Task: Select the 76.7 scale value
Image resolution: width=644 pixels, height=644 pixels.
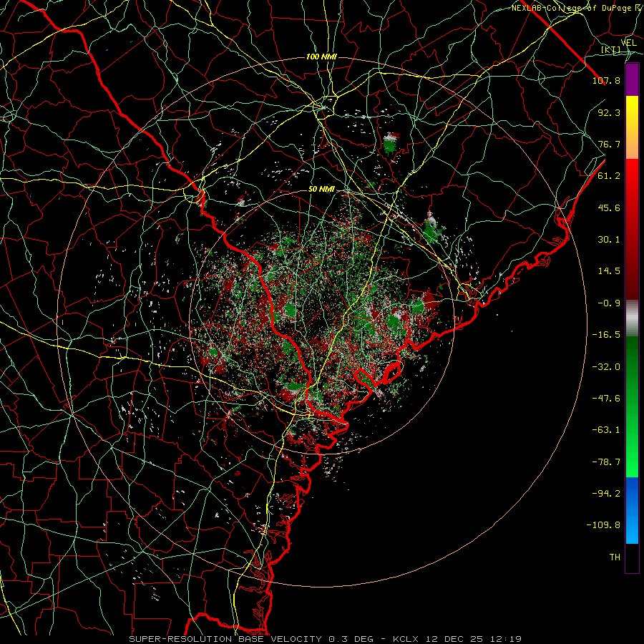Action: coord(609,144)
